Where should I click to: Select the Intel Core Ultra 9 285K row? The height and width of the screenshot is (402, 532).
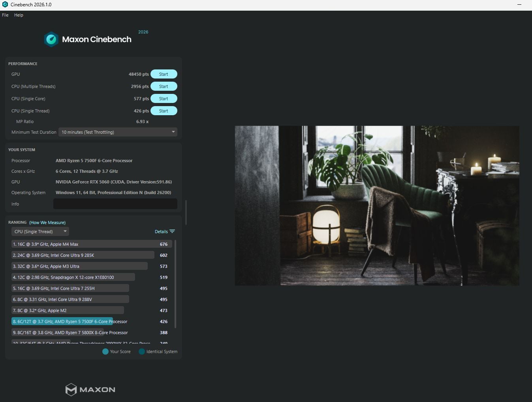pyautogui.click(x=92, y=255)
